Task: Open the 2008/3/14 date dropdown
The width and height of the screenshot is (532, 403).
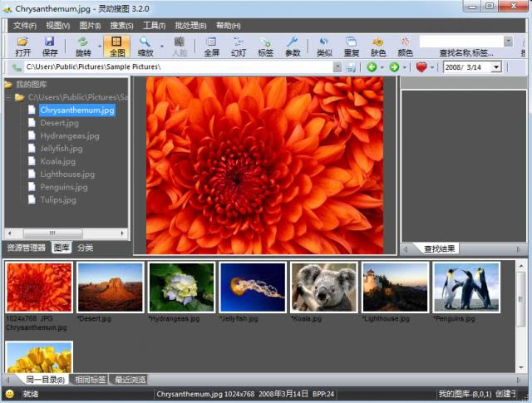Action: (x=496, y=66)
